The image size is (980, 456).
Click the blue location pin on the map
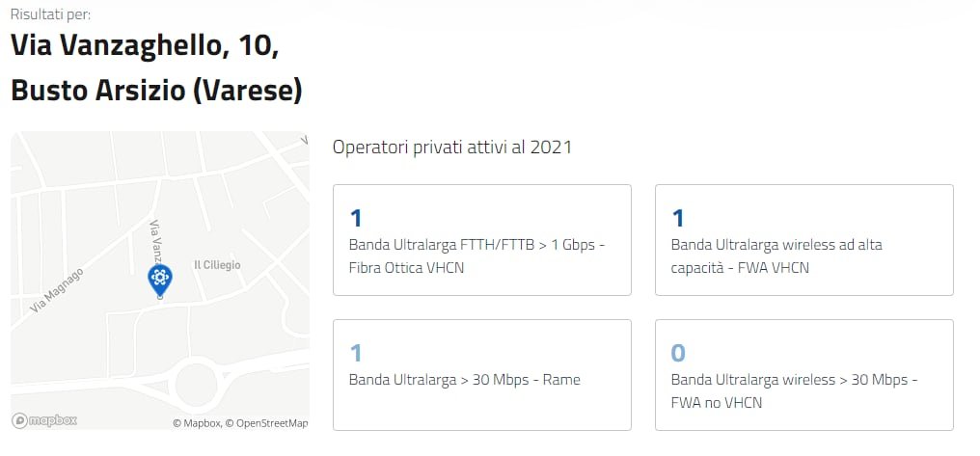(x=159, y=279)
